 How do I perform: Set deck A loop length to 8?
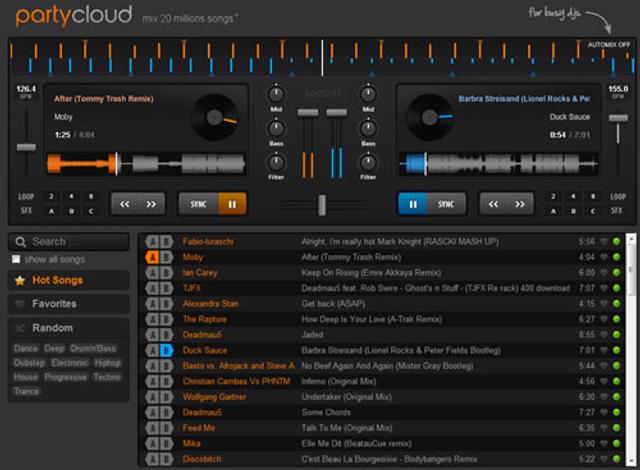click(x=91, y=196)
